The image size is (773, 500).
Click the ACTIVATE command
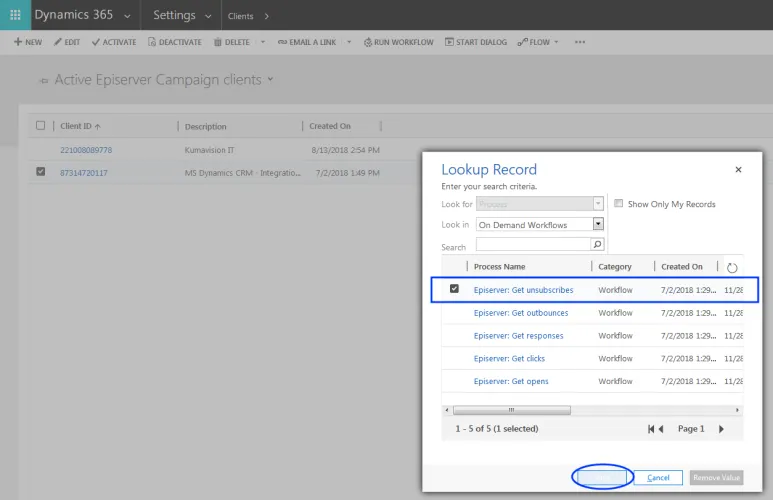click(x=114, y=42)
